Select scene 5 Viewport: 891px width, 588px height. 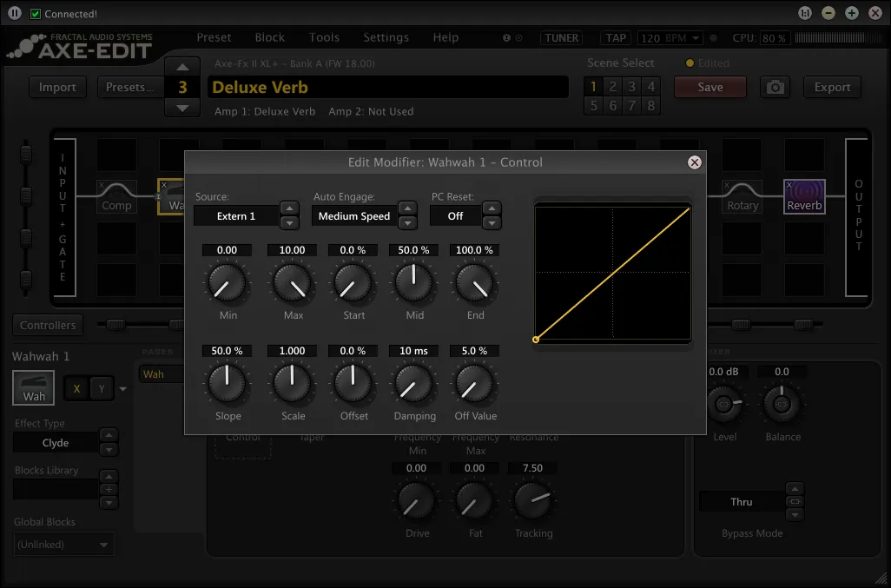(x=594, y=105)
